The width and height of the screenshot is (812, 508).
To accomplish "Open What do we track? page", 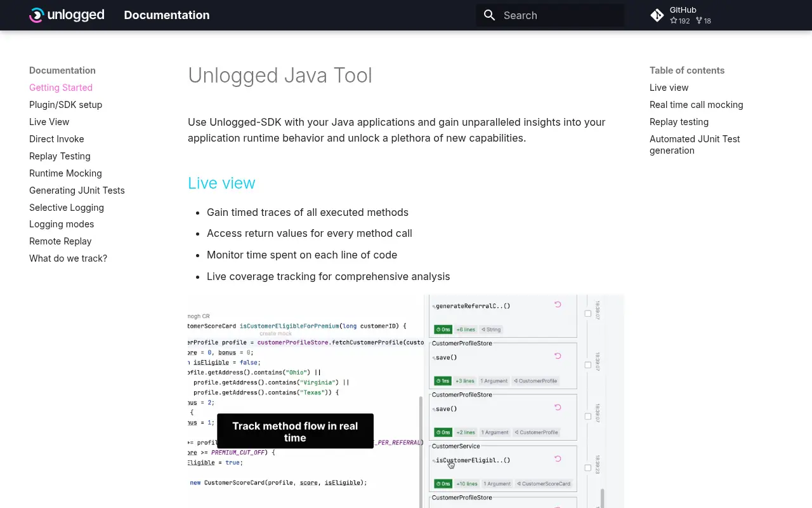I will 68,258.
